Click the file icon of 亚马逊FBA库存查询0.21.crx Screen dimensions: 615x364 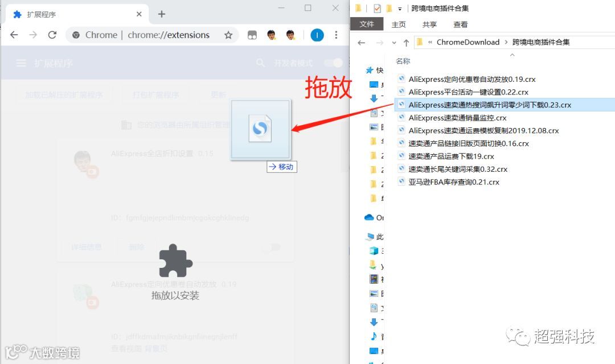click(x=401, y=181)
